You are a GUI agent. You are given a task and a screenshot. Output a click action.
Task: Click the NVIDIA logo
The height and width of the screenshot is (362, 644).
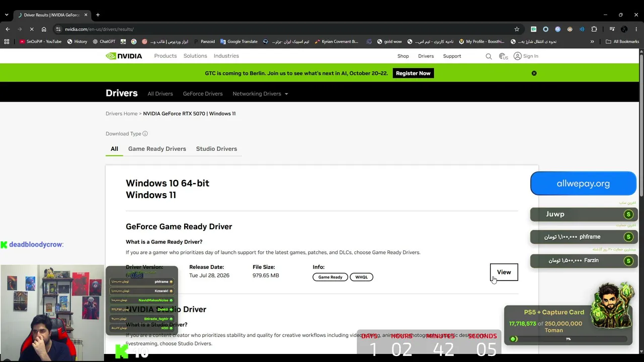point(124,56)
